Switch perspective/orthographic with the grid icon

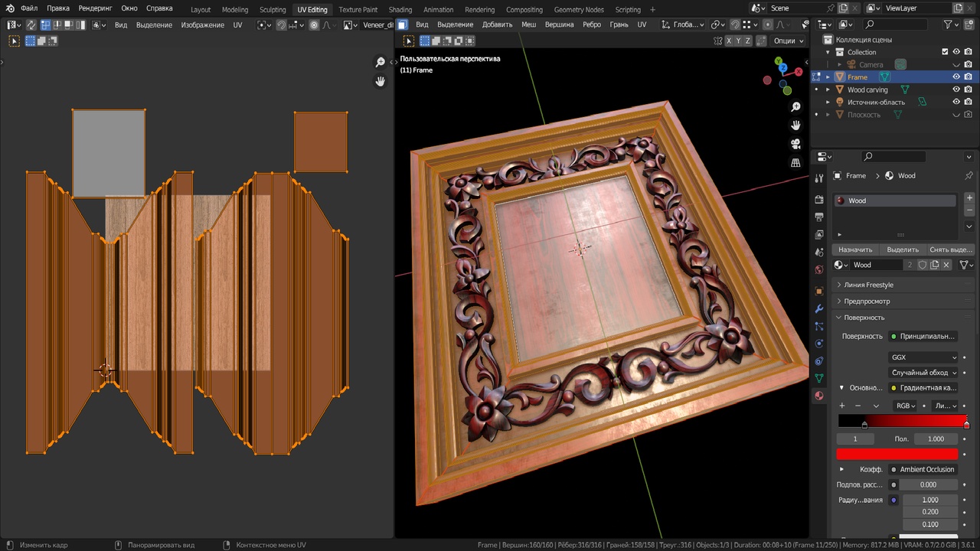pyautogui.click(x=795, y=162)
